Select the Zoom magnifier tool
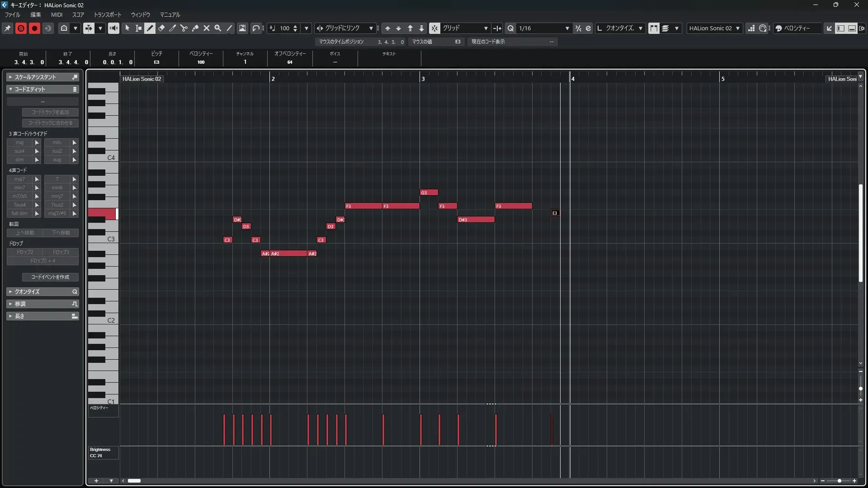Image resolution: width=868 pixels, height=488 pixels. coord(218,28)
